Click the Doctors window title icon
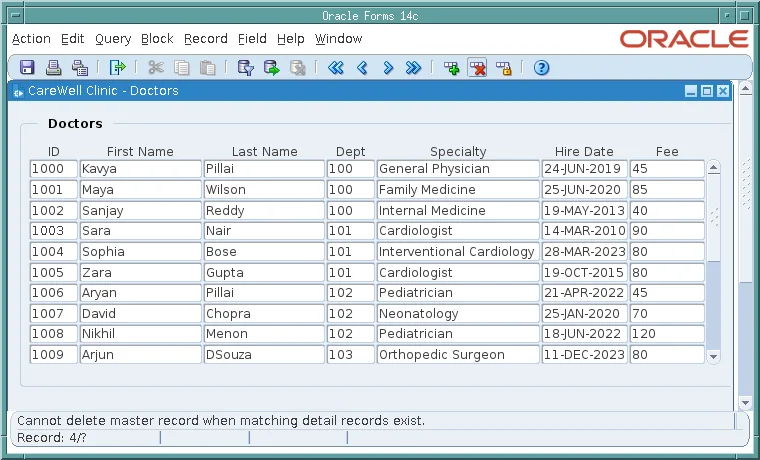 pos(18,91)
